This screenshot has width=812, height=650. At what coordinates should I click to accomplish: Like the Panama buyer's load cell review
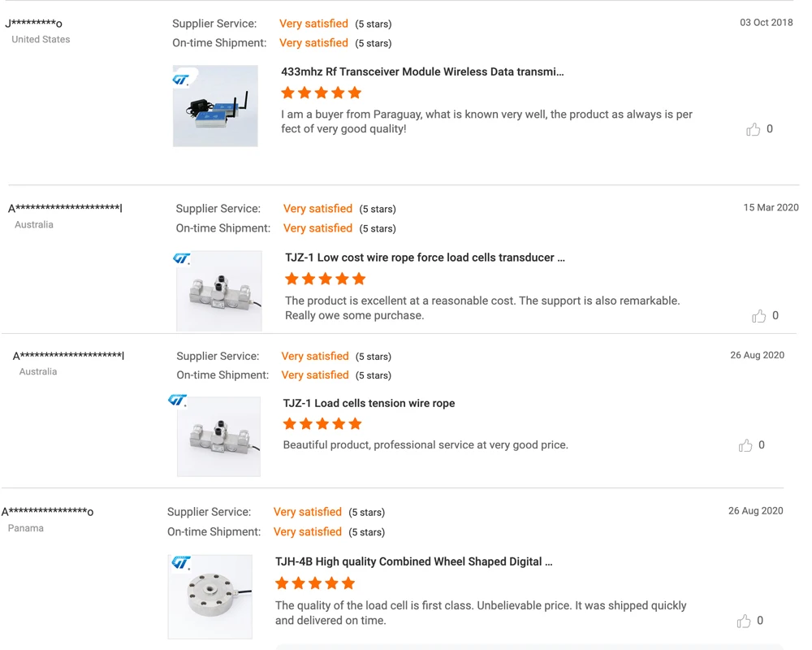[x=744, y=621]
